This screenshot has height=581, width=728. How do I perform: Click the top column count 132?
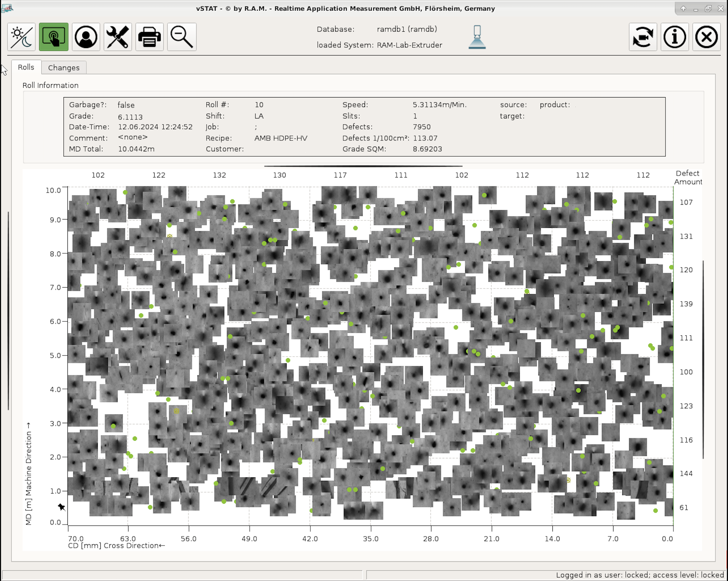(219, 175)
